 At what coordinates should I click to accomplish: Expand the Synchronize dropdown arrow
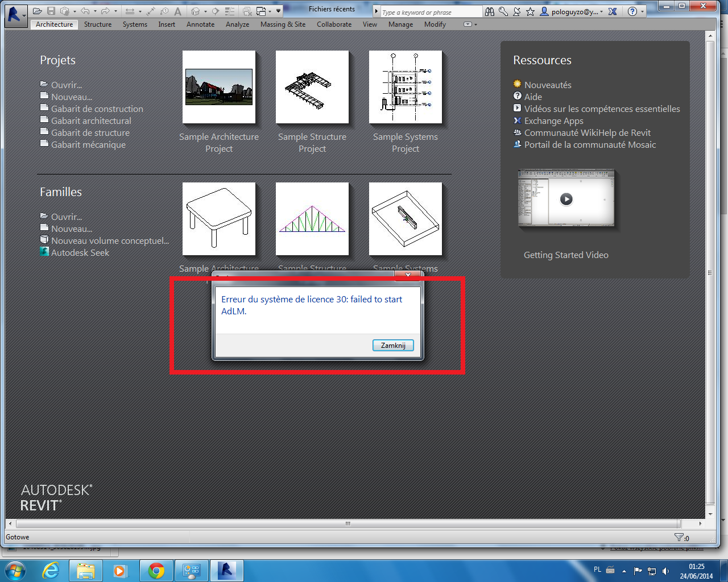coord(75,11)
